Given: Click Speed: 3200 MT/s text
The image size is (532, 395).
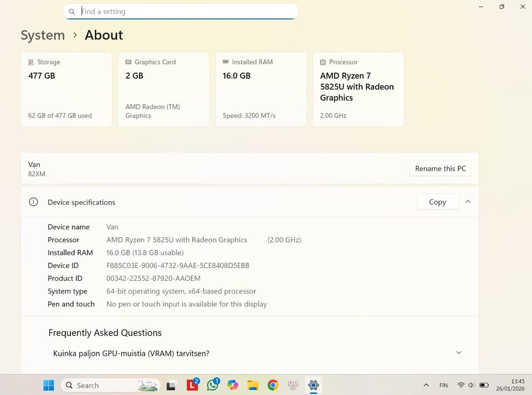Looking at the screenshot, I should coord(249,116).
